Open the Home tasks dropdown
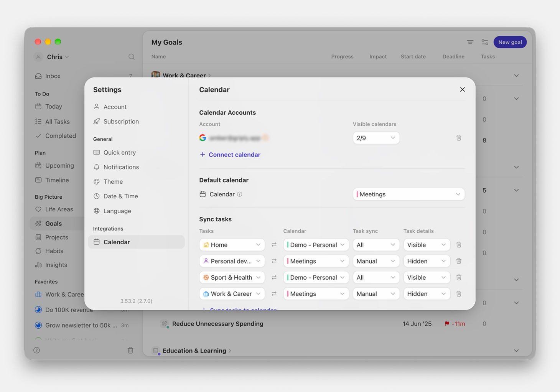 click(x=232, y=245)
